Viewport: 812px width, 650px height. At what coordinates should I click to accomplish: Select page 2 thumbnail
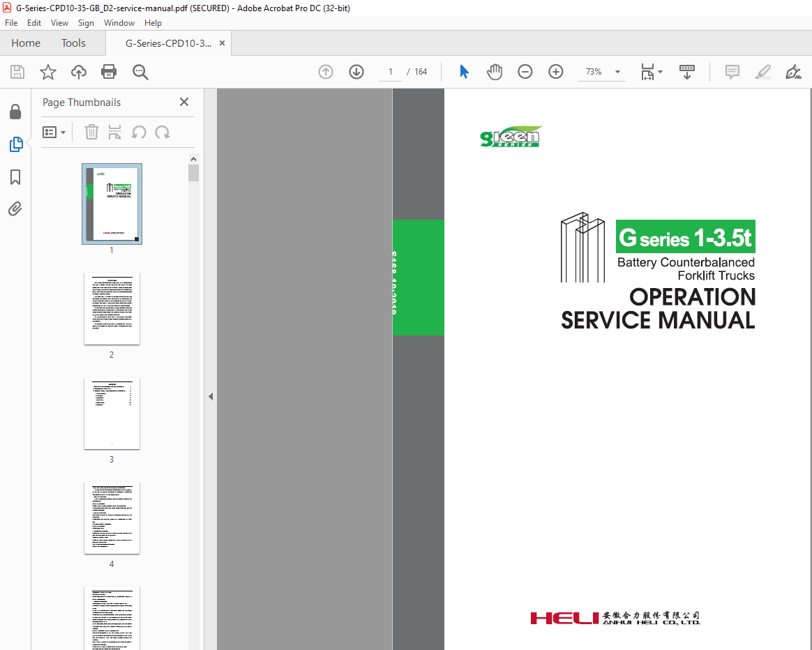coord(112,309)
